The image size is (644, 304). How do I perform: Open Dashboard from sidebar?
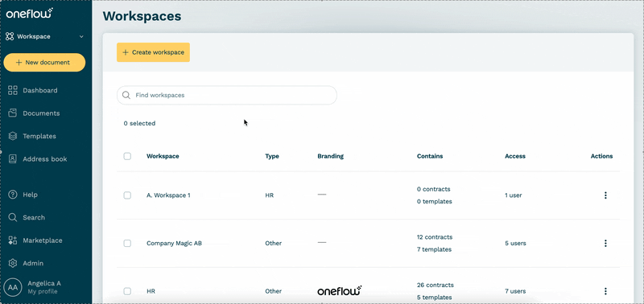[x=40, y=90]
